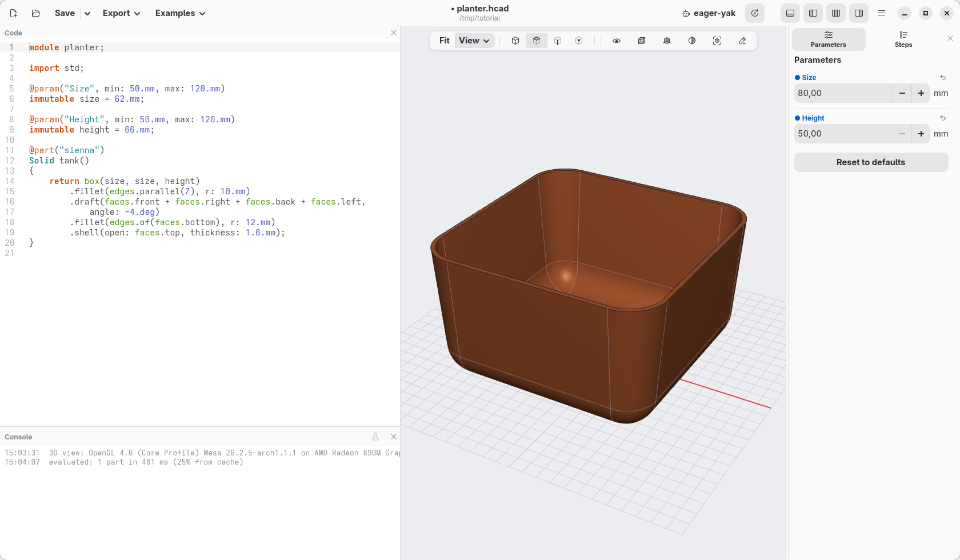Image resolution: width=960 pixels, height=560 pixels.
Task: Click the 'module planter;' code line
Action: [67, 47]
